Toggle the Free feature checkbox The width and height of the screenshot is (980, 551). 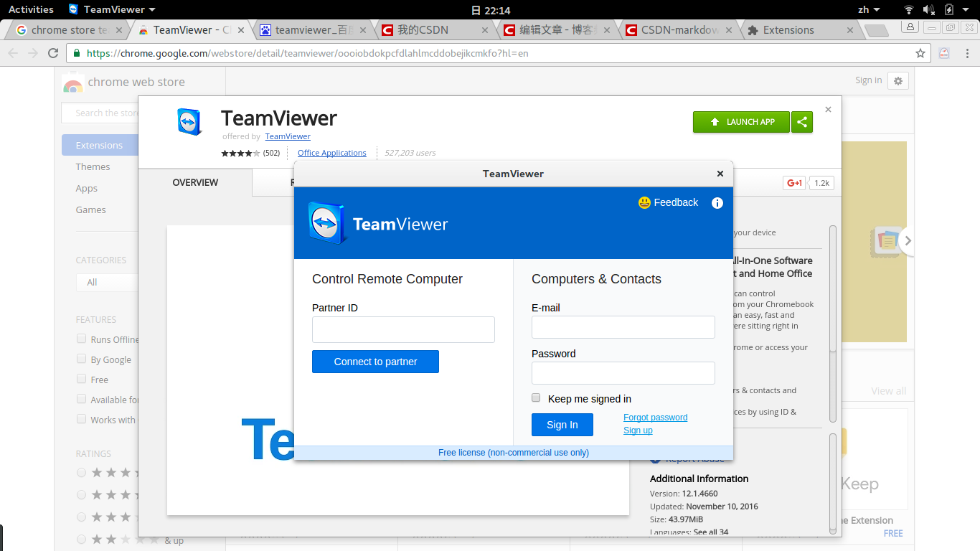pos(81,379)
